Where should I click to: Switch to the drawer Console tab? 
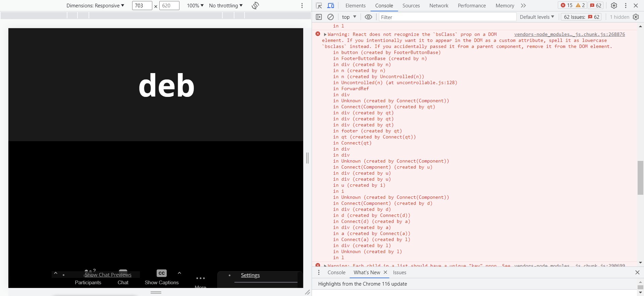tap(336, 273)
